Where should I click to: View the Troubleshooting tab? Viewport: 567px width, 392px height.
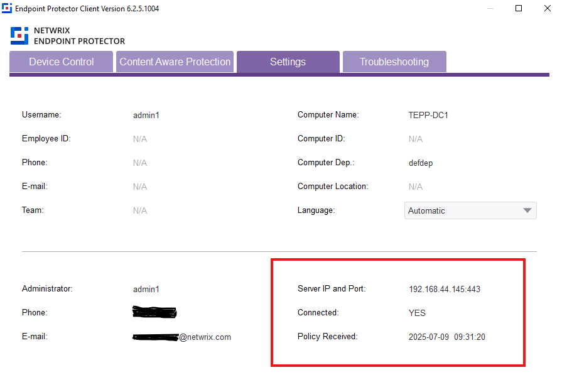[x=394, y=62]
